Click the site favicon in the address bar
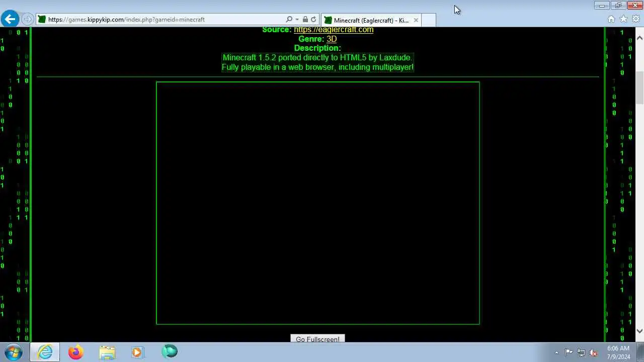644x362 pixels. tap(42, 20)
